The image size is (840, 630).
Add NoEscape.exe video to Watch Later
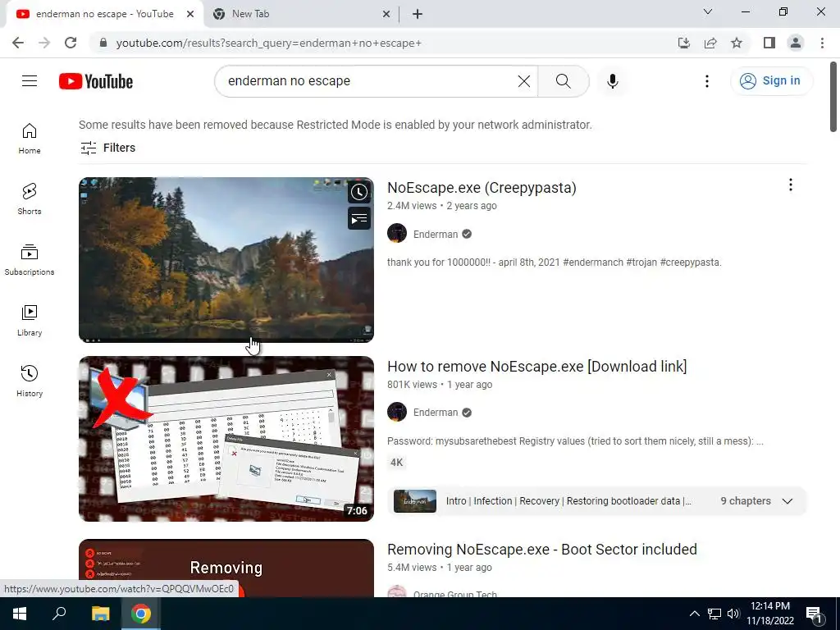point(359,192)
